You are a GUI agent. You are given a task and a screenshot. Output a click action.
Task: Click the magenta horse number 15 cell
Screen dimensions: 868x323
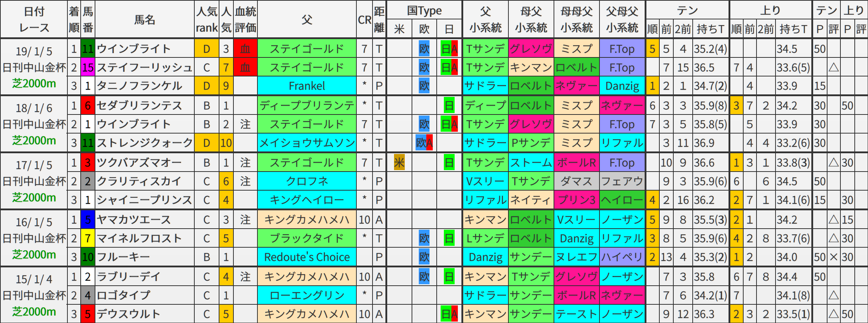[88, 67]
